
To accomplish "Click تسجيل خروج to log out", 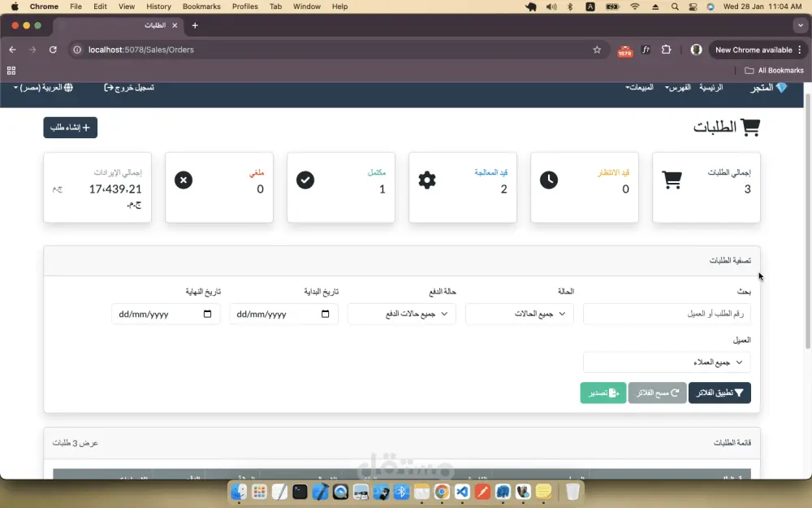I will pos(130,87).
